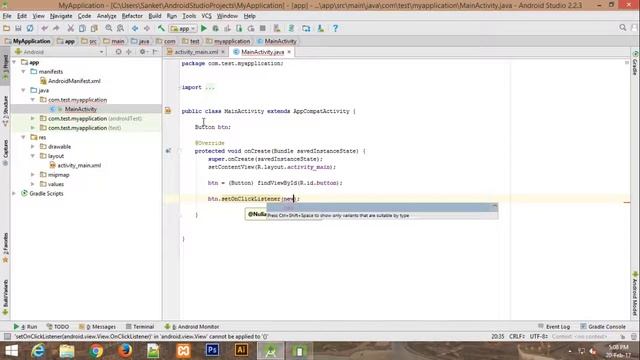Click the Paste toolbar icon

coord(94,28)
